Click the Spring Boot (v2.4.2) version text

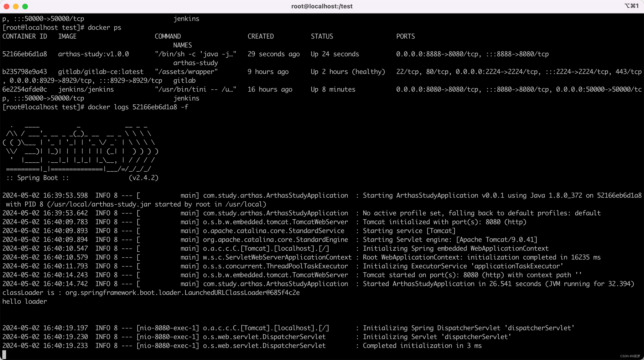pos(144,178)
